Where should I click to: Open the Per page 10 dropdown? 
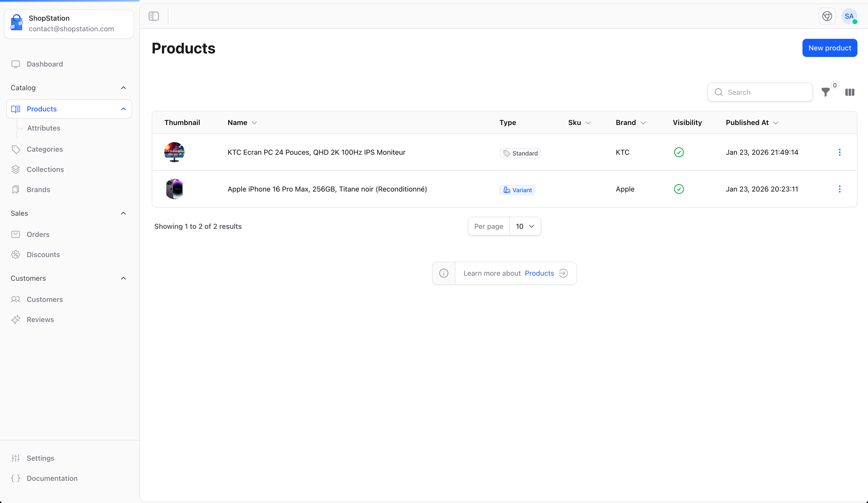point(525,226)
